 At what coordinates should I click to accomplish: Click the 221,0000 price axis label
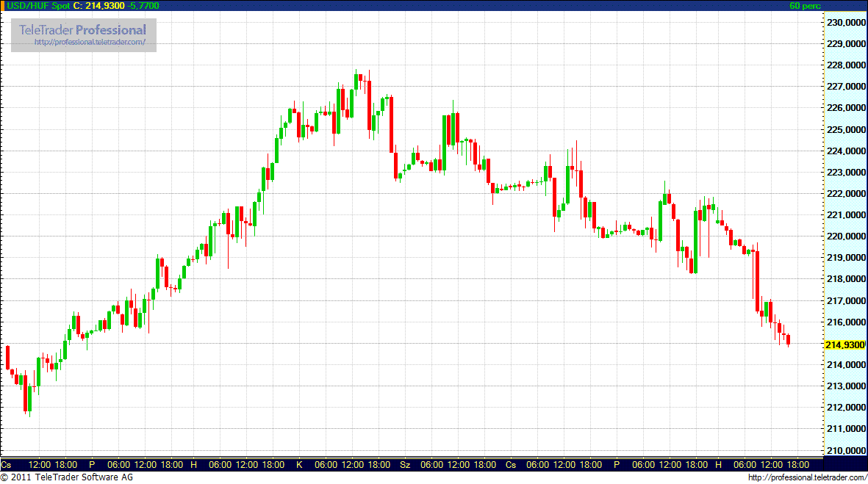pyautogui.click(x=846, y=215)
